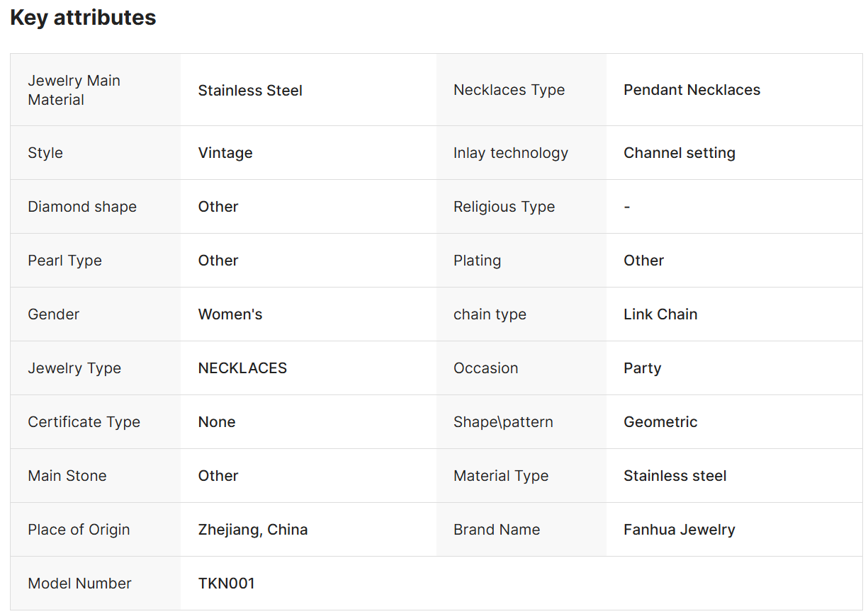Click the Diamond shape label
This screenshot has width=868, height=614.
(x=82, y=207)
